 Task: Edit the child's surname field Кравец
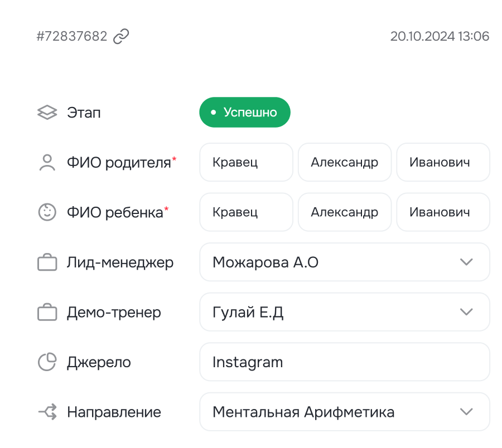246,212
